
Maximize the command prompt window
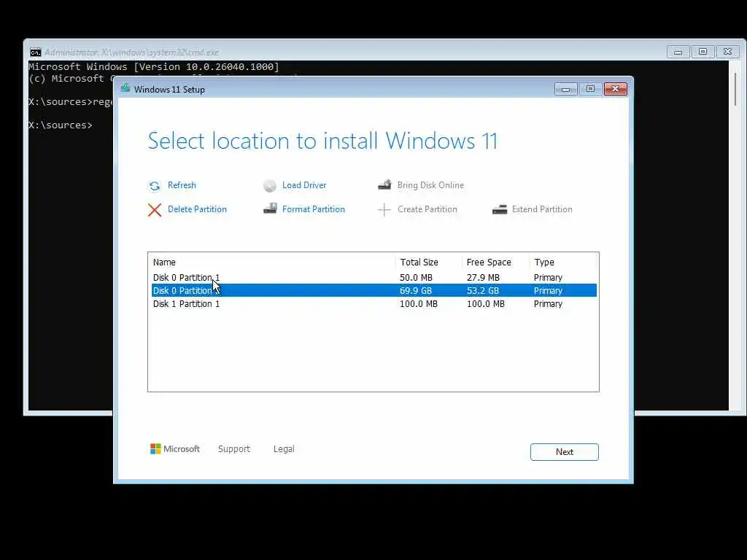click(x=703, y=52)
